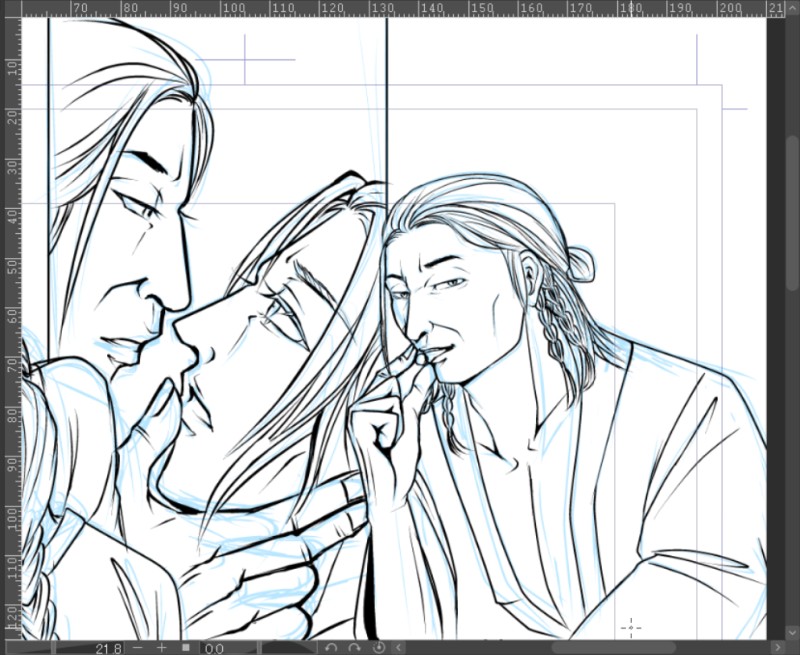800x655 pixels.
Task: Click the zoom in plus icon
Action: 162,647
